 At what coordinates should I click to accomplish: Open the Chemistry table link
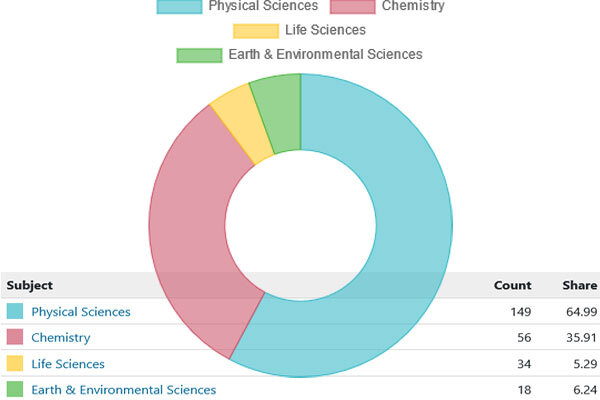click(x=61, y=338)
